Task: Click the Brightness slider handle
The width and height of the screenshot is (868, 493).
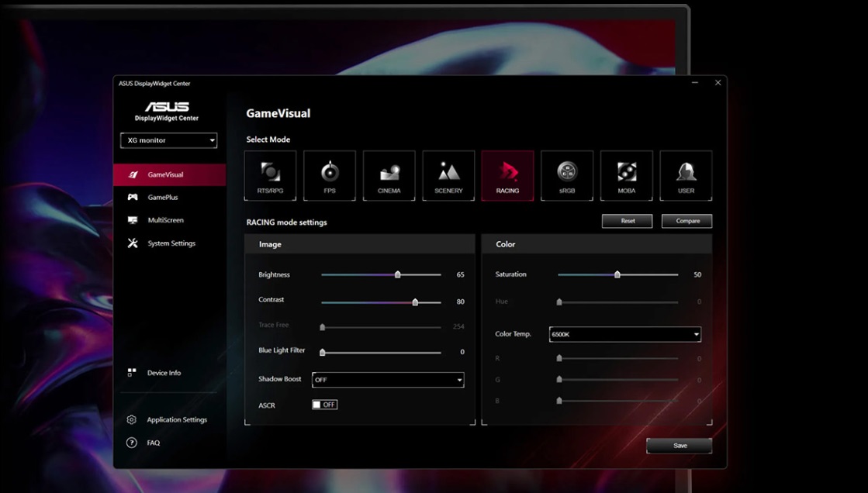Action: tap(398, 274)
